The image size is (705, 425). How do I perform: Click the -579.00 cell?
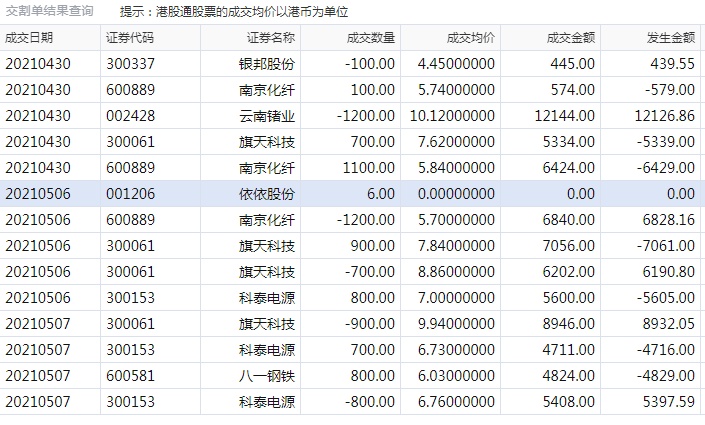670,90
